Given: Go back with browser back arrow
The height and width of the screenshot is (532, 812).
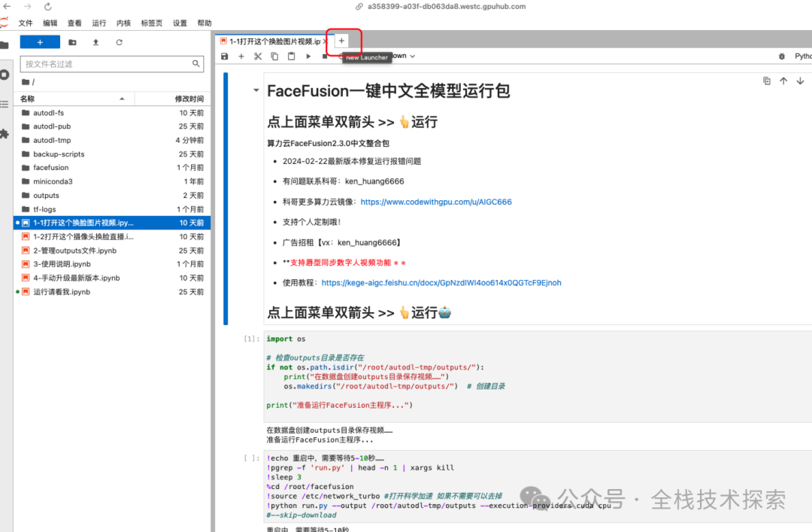Looking at the screenshot, I should pos(8,6).
